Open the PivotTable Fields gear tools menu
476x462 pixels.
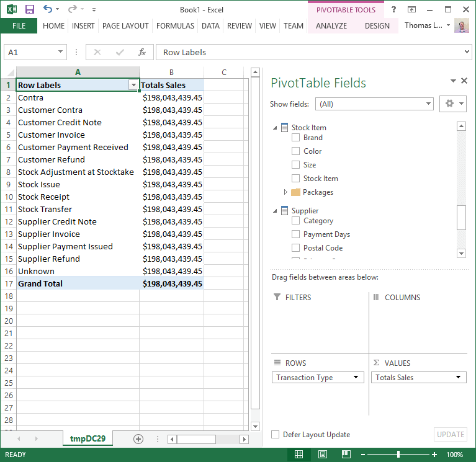(452, 104)
